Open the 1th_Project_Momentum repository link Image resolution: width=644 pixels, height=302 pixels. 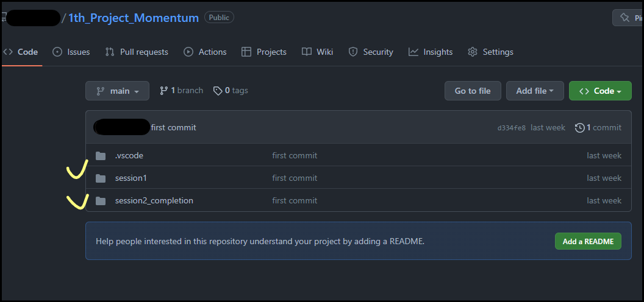pyautogui.click(x=134, y=18)
